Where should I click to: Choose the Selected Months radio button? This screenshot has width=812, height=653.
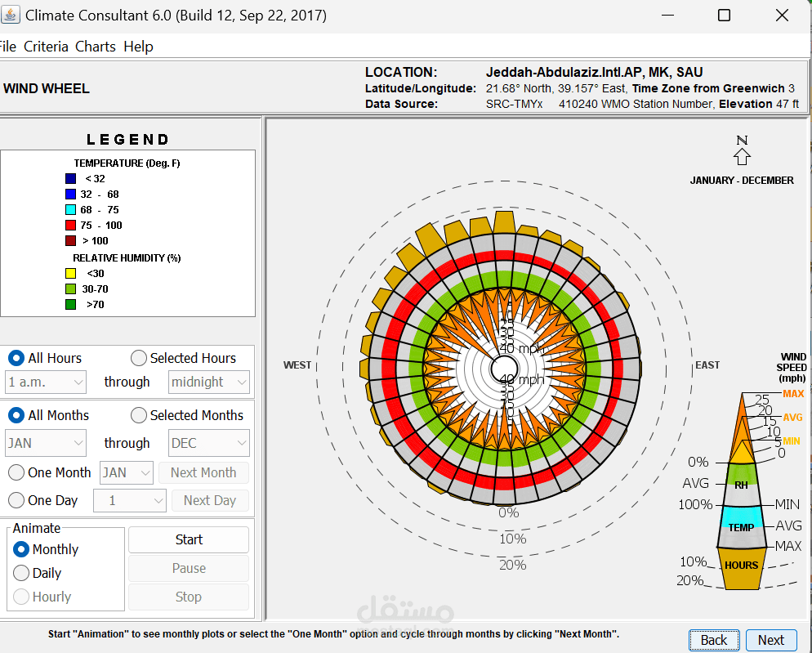pos(138,415)
